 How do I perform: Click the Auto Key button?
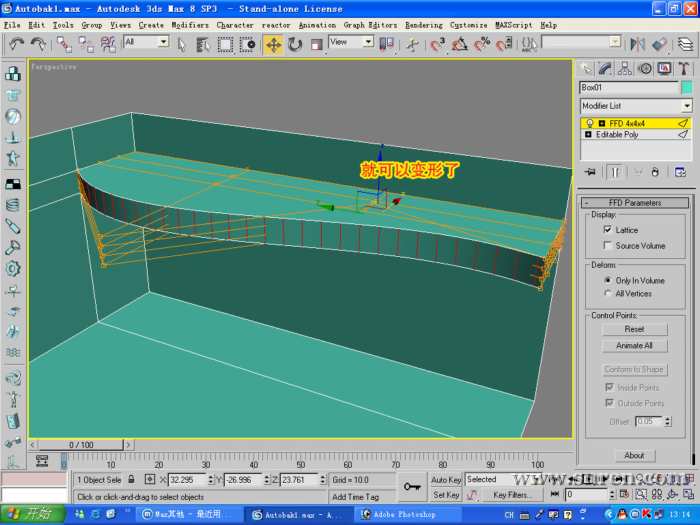pyautogui.click(x=446, y=479)
